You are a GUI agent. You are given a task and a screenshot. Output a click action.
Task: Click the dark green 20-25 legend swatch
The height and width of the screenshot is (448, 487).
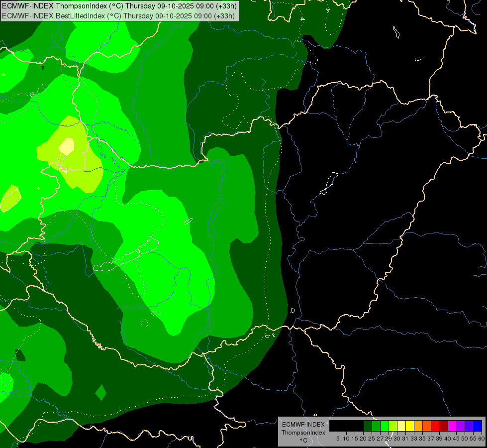click(x=368, y=426)
